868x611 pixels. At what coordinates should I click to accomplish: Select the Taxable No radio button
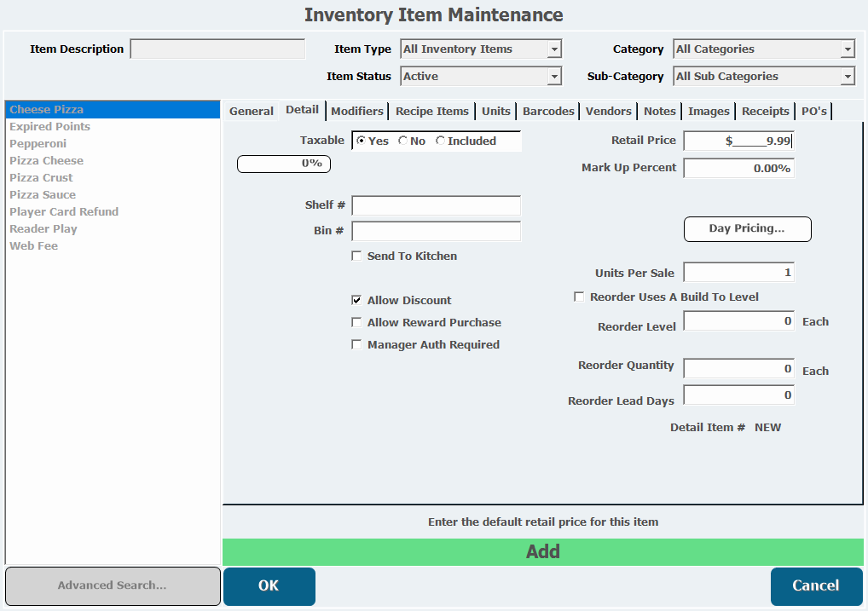point(402,141)
